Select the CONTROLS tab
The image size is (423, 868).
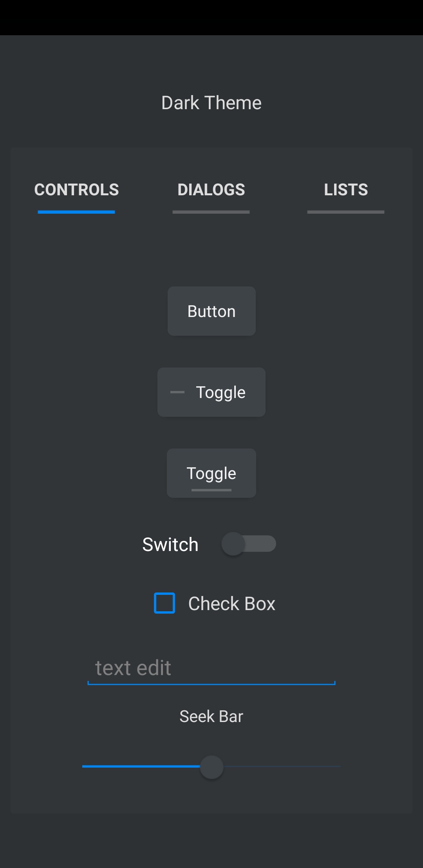pos(76,190)
